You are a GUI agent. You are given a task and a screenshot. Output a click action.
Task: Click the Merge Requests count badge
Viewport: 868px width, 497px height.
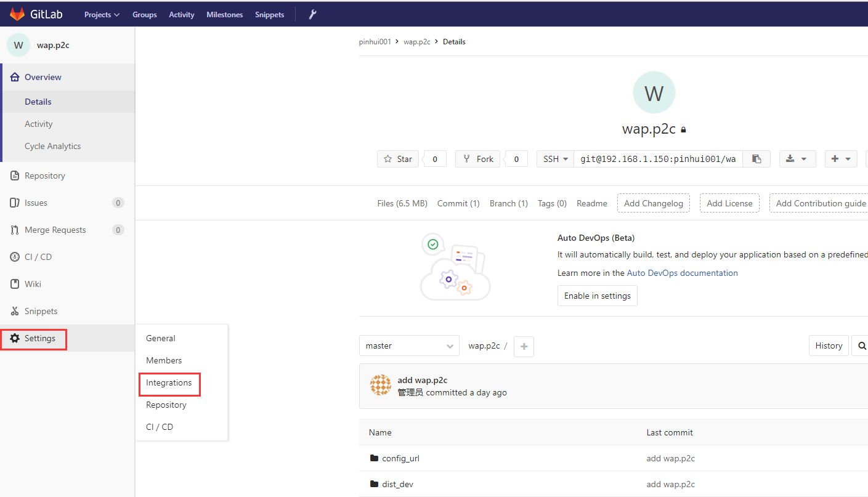[118, 230]
